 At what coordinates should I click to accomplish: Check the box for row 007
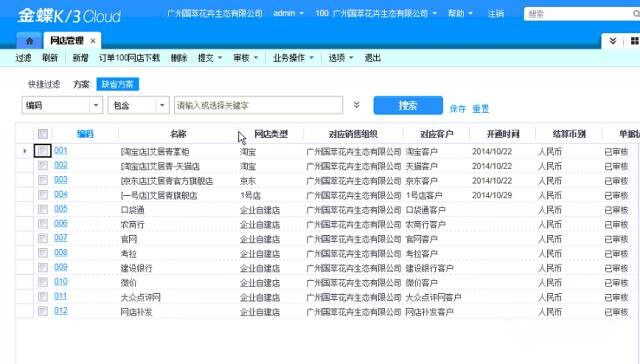click(x=43, y=238)
